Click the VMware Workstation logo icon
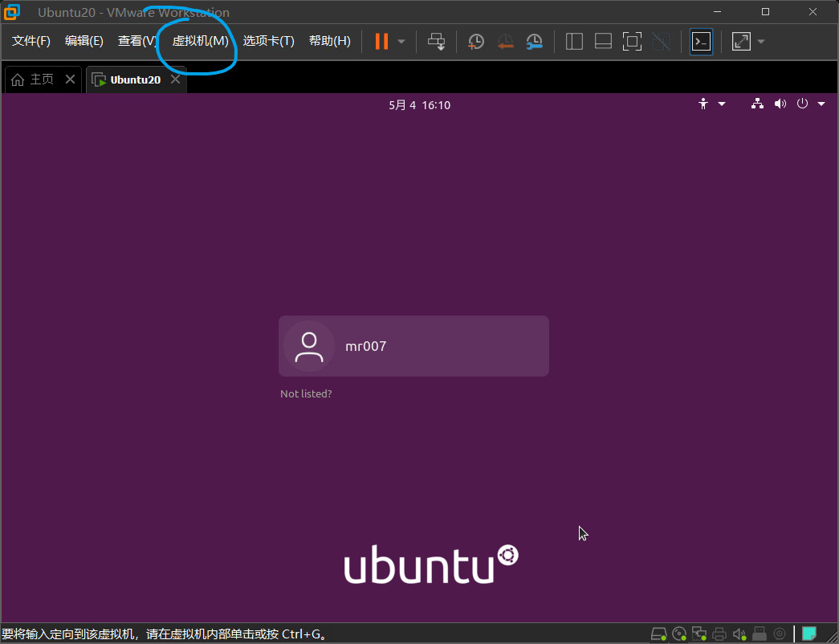This screenshot has width=839, height=644. tap(12, 12)
